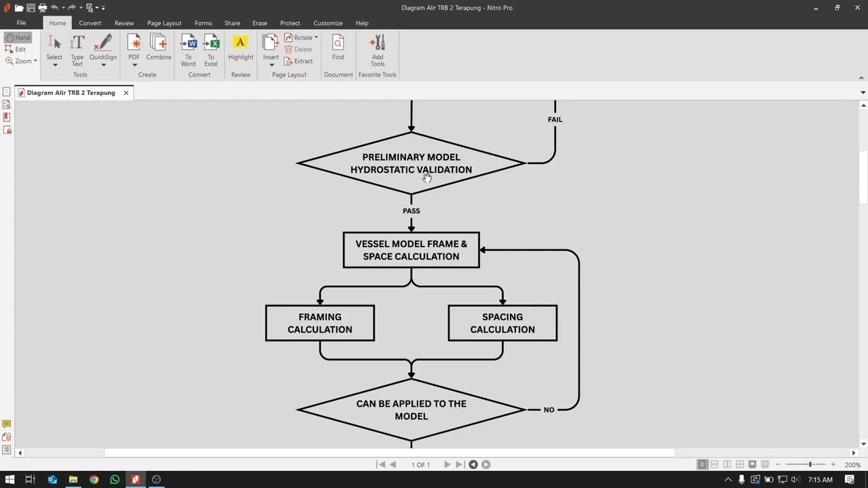The width and height of the screenshot is (868, 488).
Task: Enable facing continuous view mode
Action: 740,464
